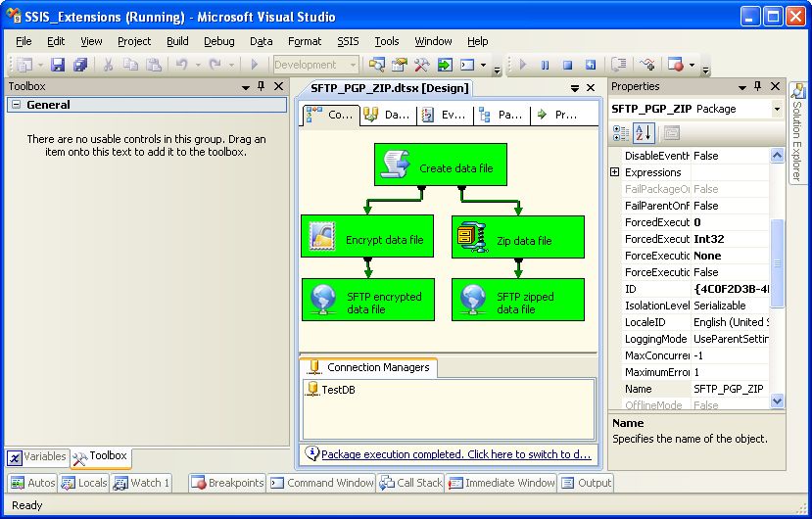Open the Immediate Window tab

pyautogui.click(x=502, y=483)
